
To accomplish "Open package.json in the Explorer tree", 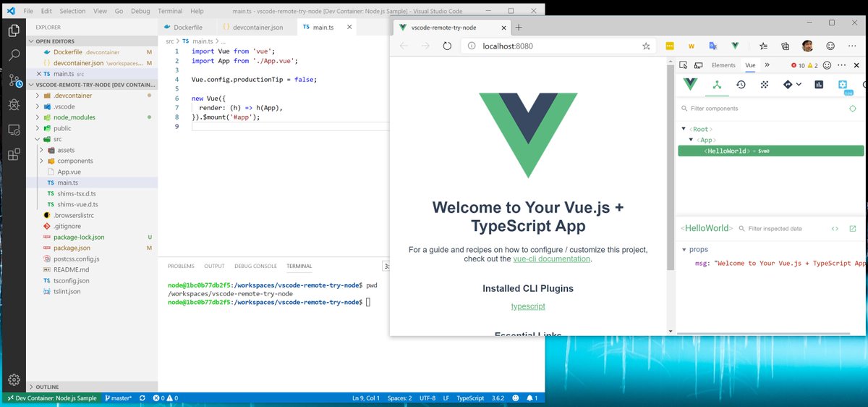I will point(71,248).
